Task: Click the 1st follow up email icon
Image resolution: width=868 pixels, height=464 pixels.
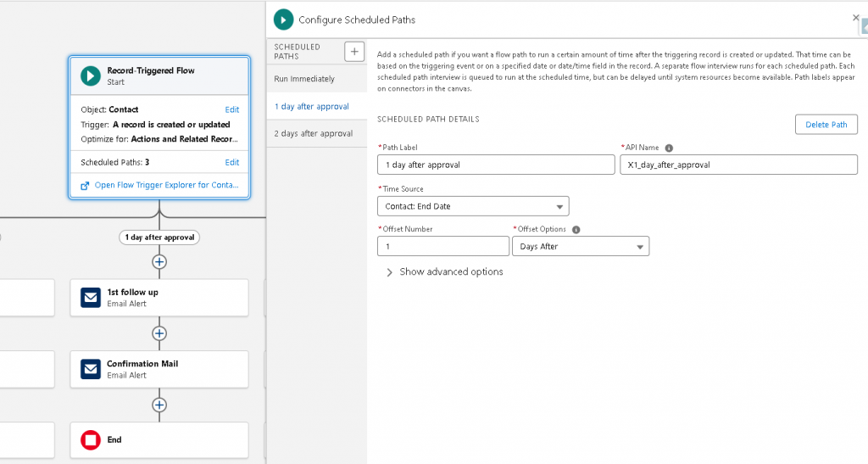Action: (x=91, y=297)
